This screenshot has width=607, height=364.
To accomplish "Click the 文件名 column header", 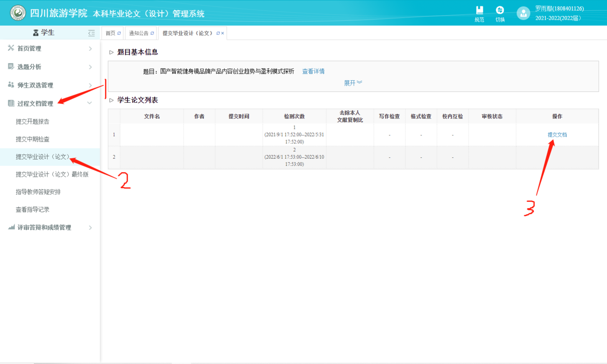I will click(152, 117).
